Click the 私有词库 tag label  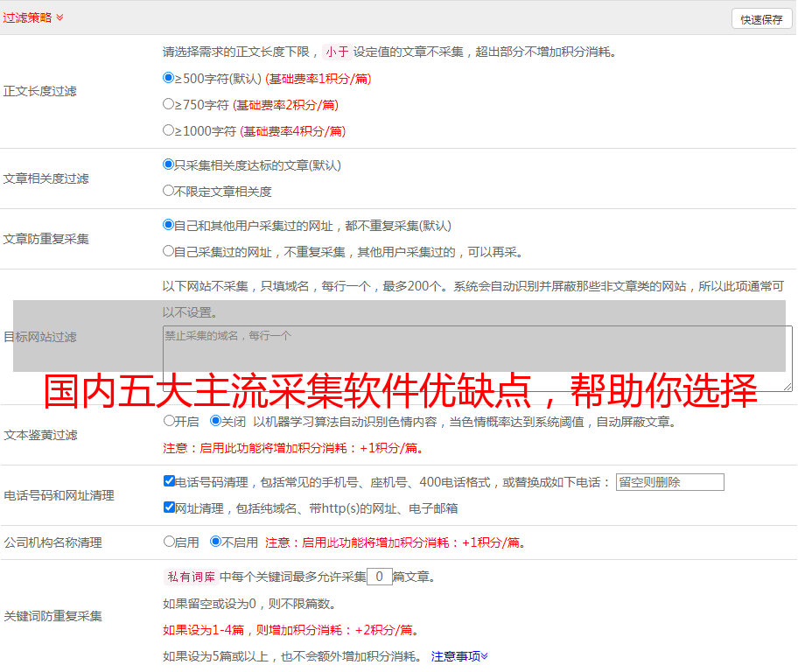pos(190,577)
